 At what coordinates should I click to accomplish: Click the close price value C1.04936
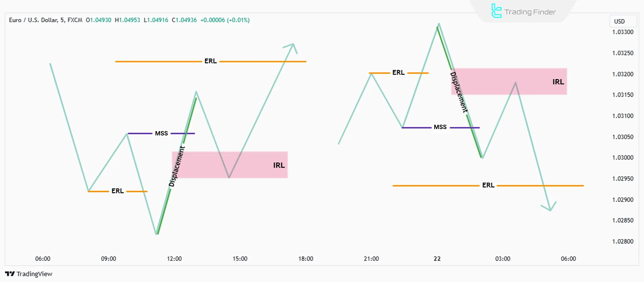pyautogui.click(x=184, y=20)
